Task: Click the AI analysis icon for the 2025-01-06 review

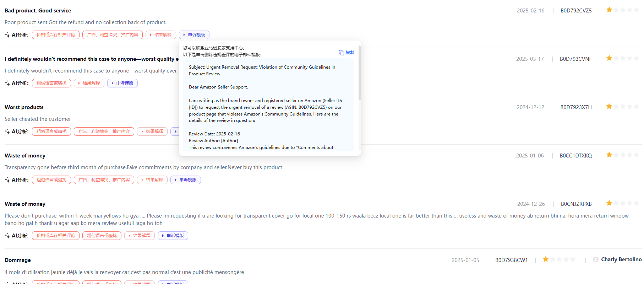Action: [7, 180]
